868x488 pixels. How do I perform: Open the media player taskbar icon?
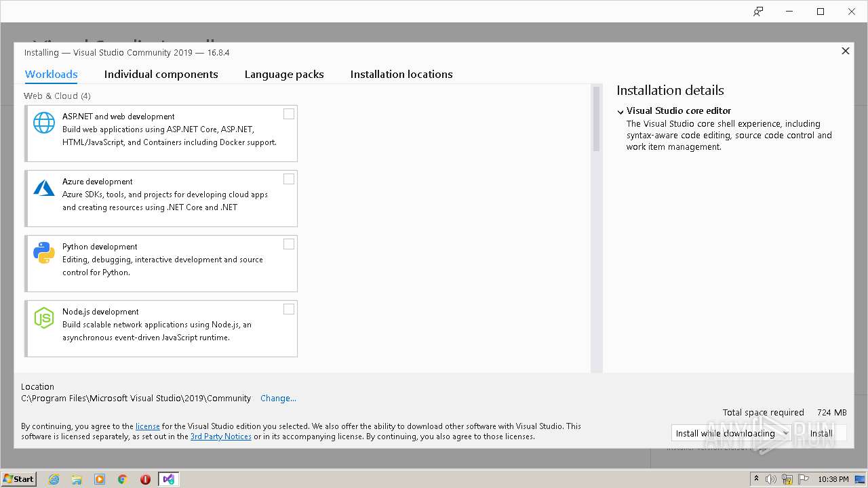pos(100,479)
